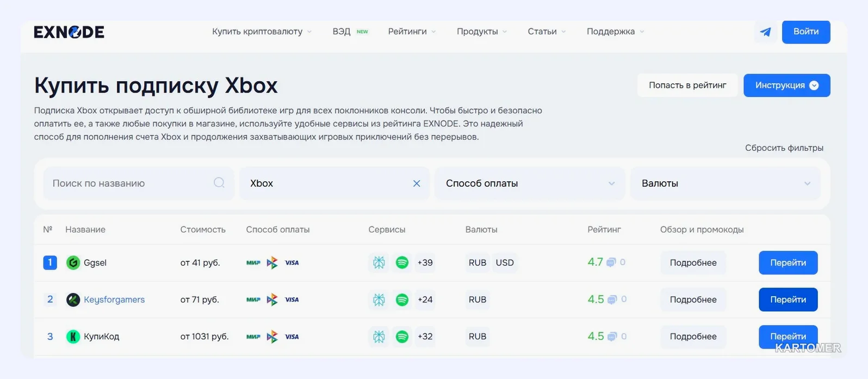
Task: Click the Ggsel logo icon
Action: point(73,262)
